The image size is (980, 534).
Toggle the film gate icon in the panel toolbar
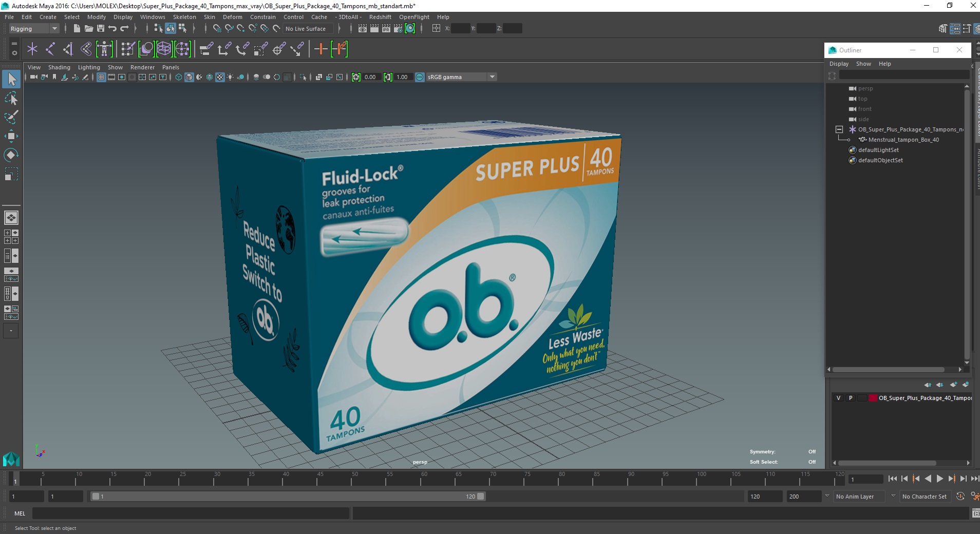pos(111,77)
